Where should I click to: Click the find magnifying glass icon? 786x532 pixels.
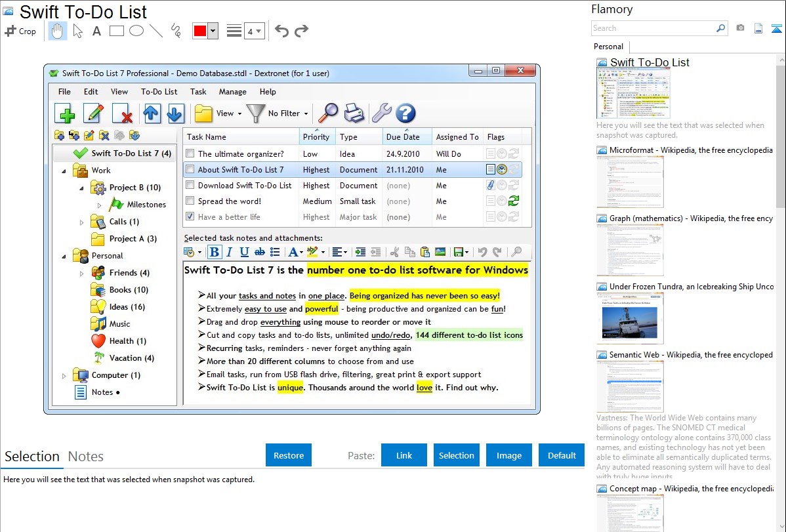tap(328, 113)
